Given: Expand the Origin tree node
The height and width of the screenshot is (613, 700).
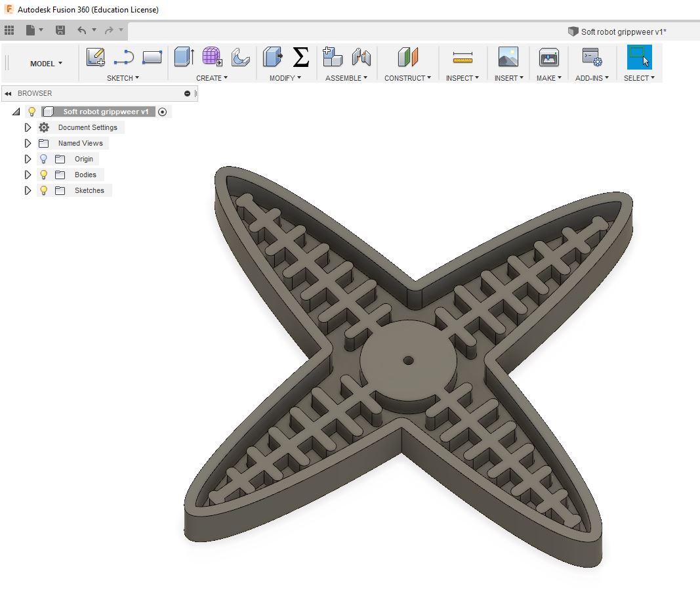Looking at the screenshot, I should (x=28, y=159).
